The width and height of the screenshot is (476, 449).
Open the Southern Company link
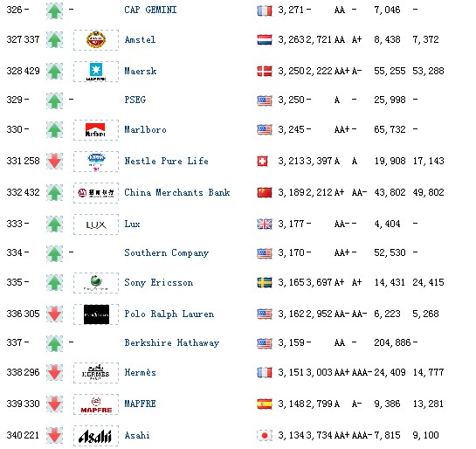coord(166,252)
